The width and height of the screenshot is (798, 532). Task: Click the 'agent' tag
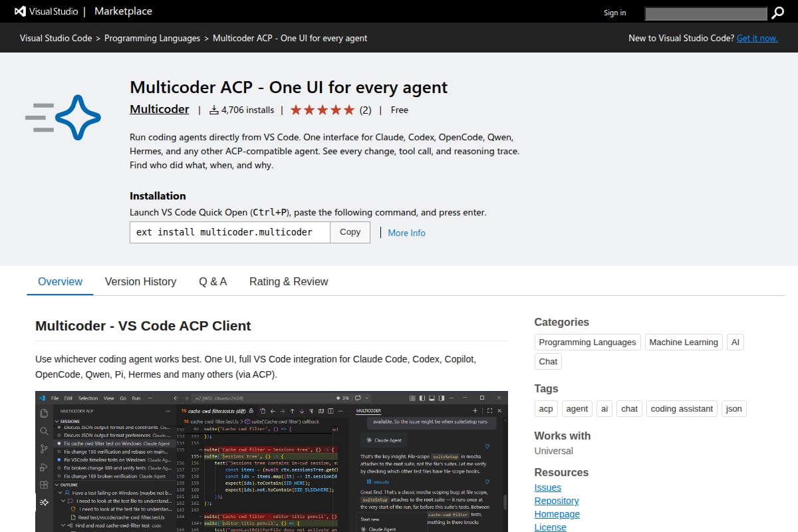577,408
